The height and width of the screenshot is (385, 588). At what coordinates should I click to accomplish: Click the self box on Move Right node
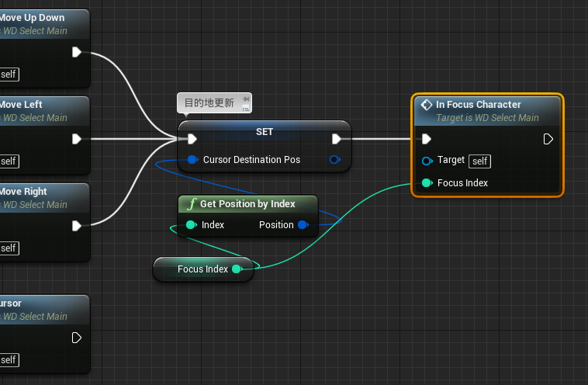9,248
